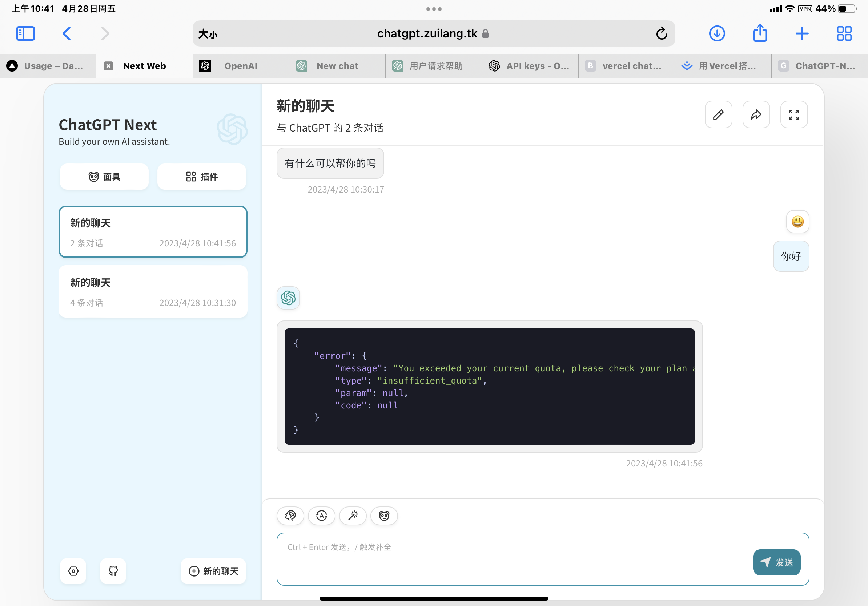Show the tab overview grid
This screenshot has height=606, width=868.
844,33
